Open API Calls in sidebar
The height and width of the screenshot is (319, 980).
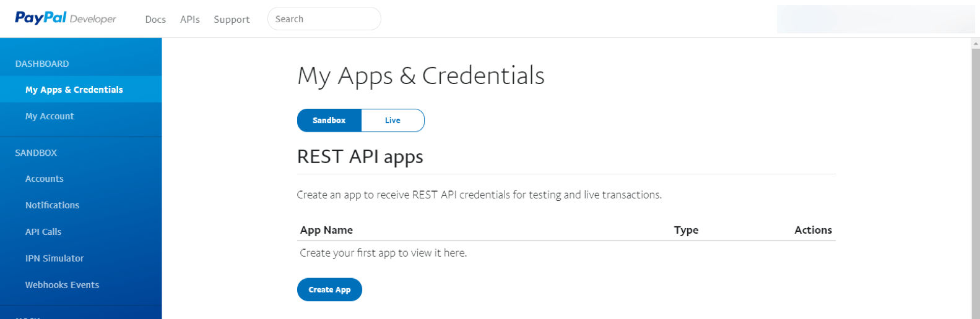(x=43, y=232)
